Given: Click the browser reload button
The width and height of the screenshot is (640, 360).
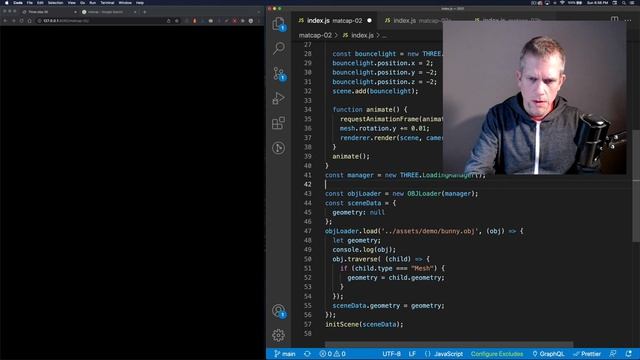Looking at the screenshot, I should 21,20.
